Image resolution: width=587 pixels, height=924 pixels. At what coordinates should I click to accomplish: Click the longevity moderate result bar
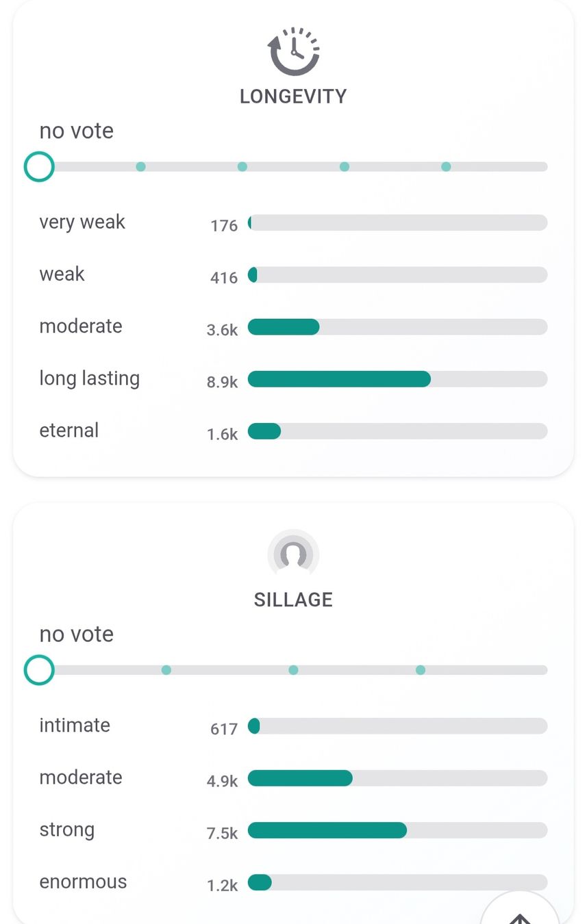point(397,327)
